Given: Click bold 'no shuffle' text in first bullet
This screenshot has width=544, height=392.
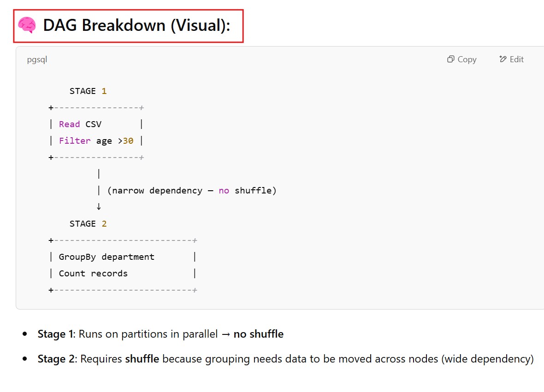Looking at the screenshot, I should [x=258, y=334].
